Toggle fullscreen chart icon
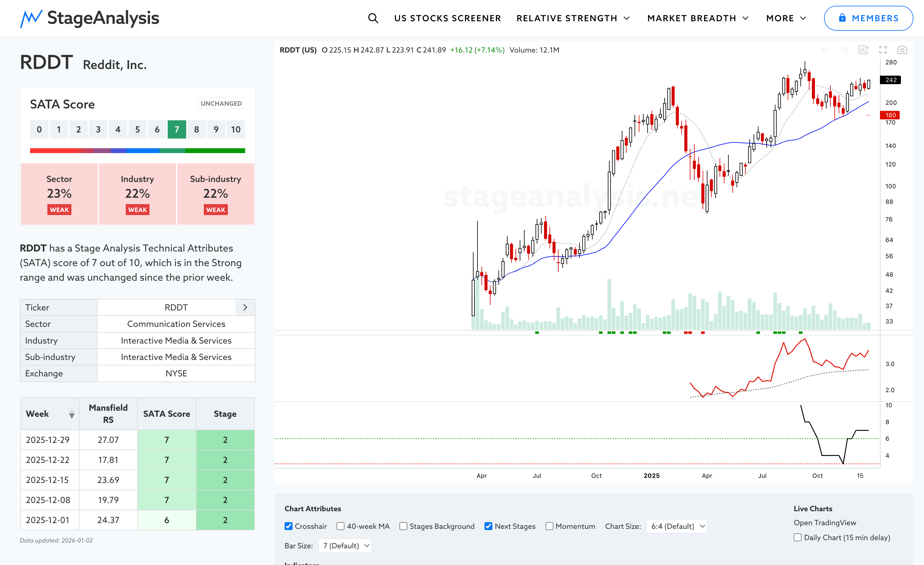The image size is (924, 565). coord(883,50)
